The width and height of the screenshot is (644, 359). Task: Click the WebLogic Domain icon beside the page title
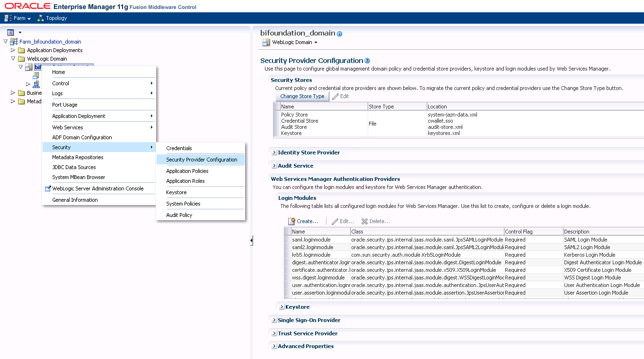pos(266,42)
